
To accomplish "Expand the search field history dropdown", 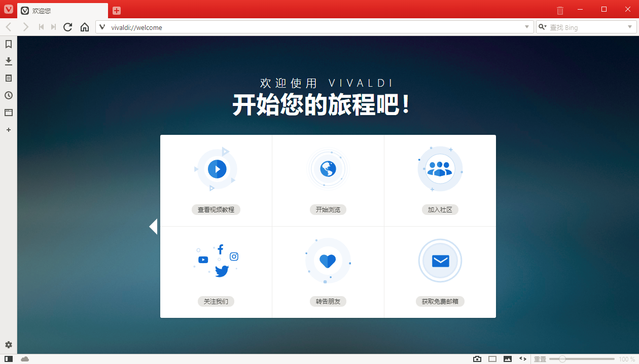I will click(x=630, y=27).
